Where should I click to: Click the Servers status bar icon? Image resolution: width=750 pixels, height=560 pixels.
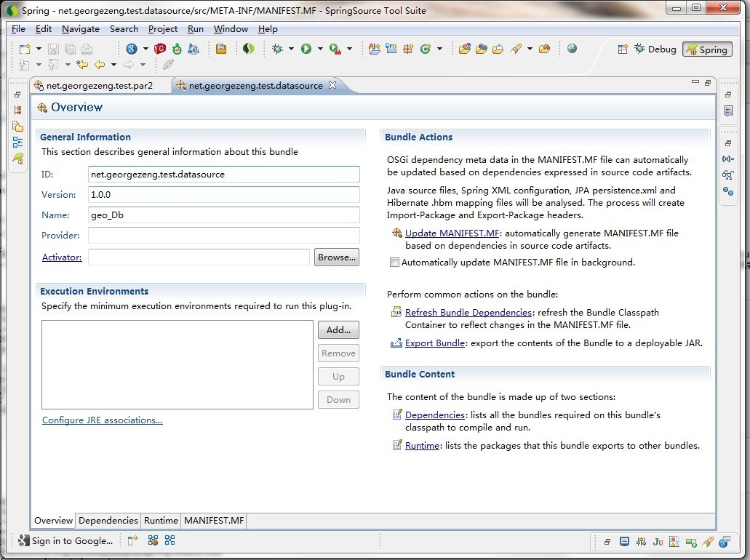pos(691,542)
